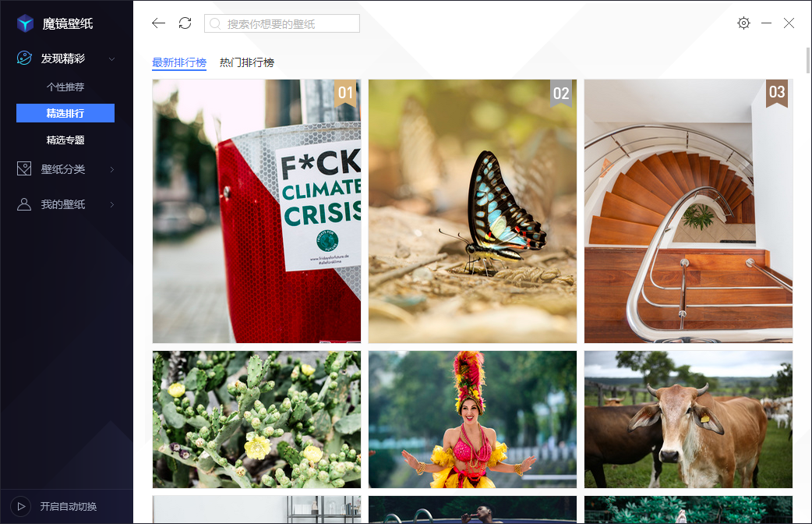Close the 魔镜壁纸 window
The height and width of the screenshot is (524, 812).
click(789, 23)
